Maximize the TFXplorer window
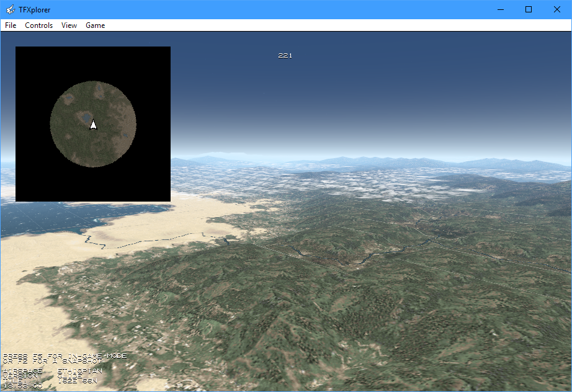The width and height of the screenshot is (572, 392). (529, 9)
